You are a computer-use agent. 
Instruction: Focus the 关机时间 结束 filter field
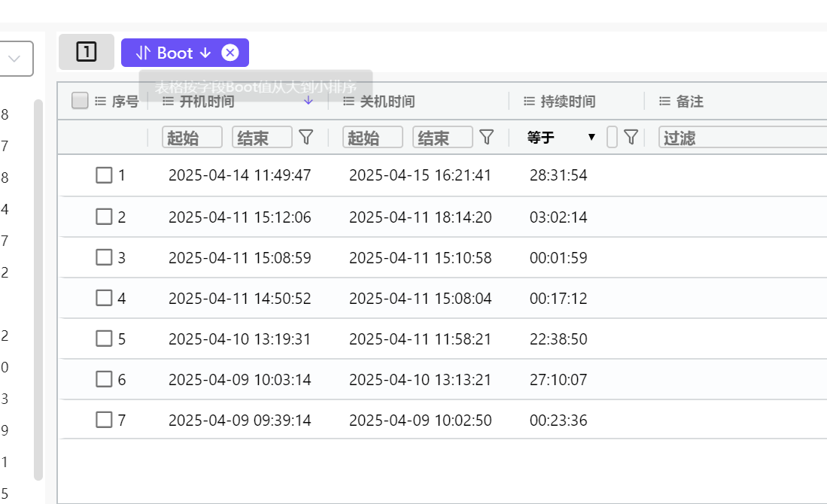[x=442, y=138]
